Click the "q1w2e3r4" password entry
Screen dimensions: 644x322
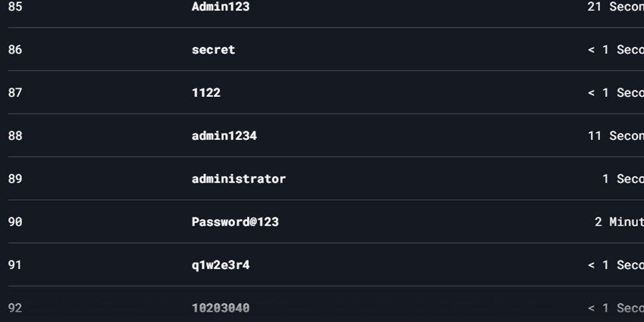[x=220, y=266]
